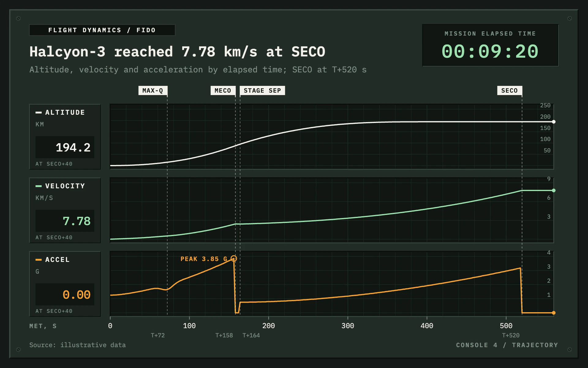Select the SECO event marker label
This screenshot has height=368, width=588.
[510, 90]
